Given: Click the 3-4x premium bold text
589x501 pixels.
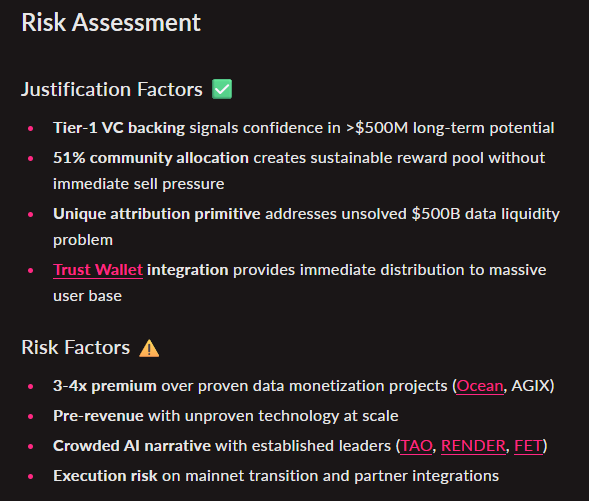Looking at the screenshot, I should coord(105,386).
